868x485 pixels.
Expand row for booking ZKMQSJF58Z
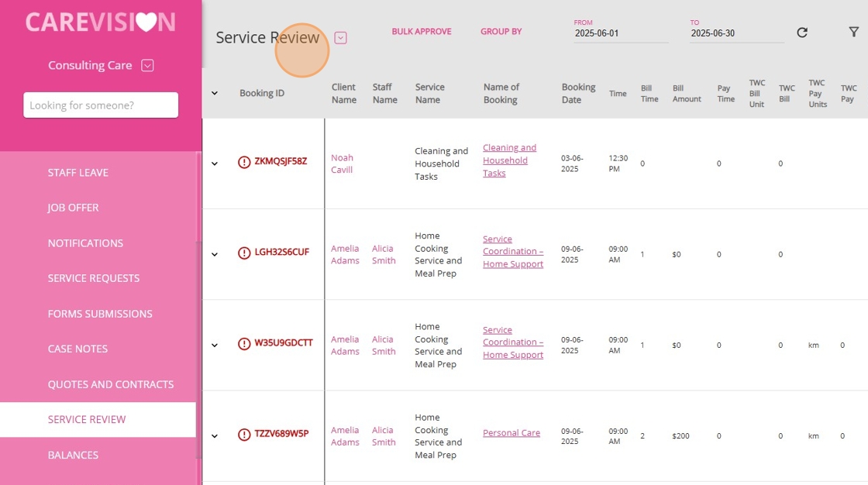click(x=214, y=163)
